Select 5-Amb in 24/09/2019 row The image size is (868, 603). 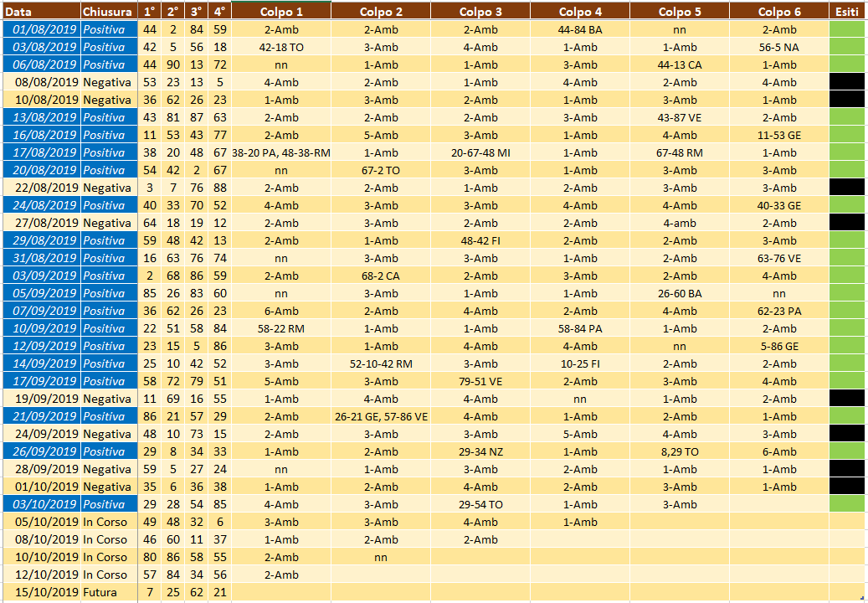(580, 434)
